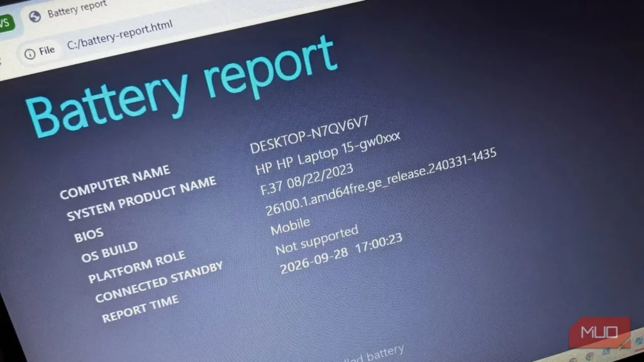644x362 pixels.
Task: Click the REPORT TIME label
Action: coord(140,309)
